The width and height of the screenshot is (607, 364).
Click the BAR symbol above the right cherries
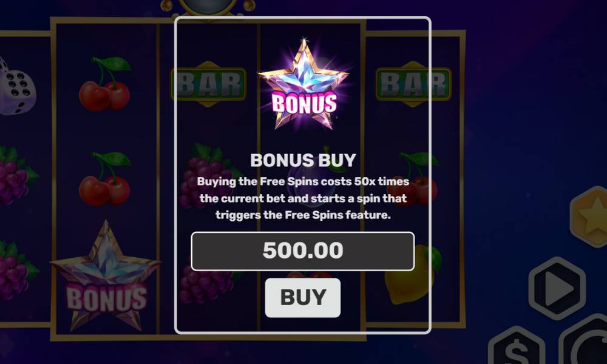[413, 84]
